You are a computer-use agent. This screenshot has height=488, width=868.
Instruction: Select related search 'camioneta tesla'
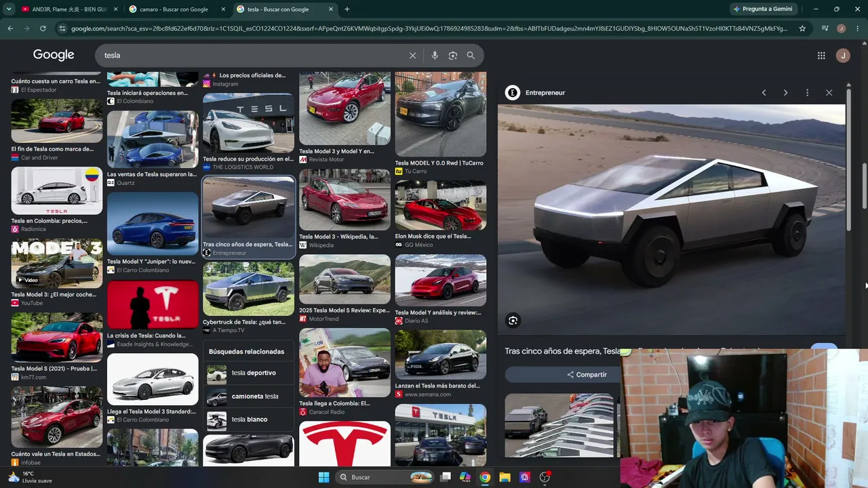248,396
